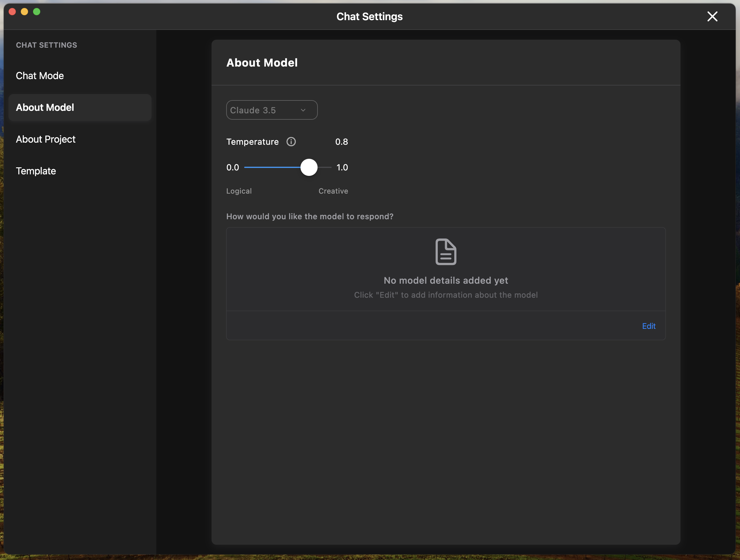Close Chat Settings with the X icon
The width and height of the screenshot is (740, 560).
tap(712, 16)
